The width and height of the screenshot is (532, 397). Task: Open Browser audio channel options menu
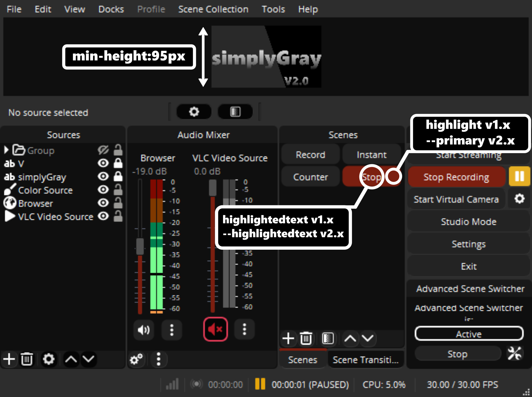point(172,330)
